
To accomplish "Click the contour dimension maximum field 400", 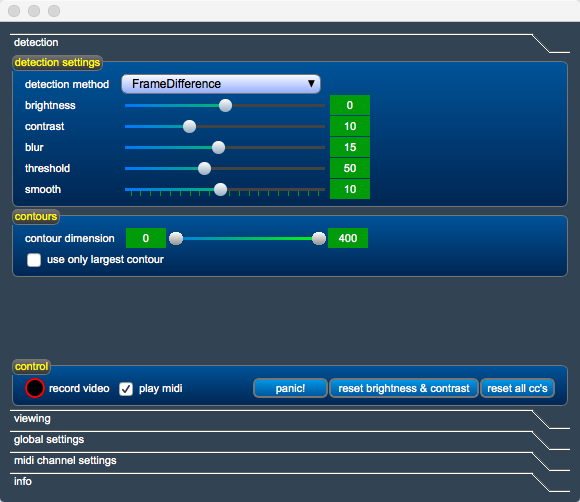I will [348, 238].
